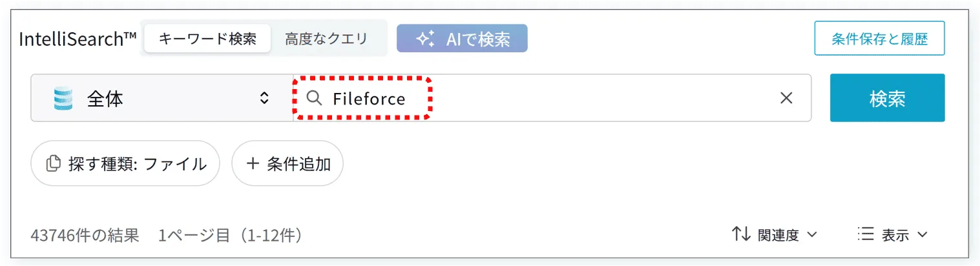Click the file copy icon in filter chip
Viewport: 980px width, 266px height.
54,164
